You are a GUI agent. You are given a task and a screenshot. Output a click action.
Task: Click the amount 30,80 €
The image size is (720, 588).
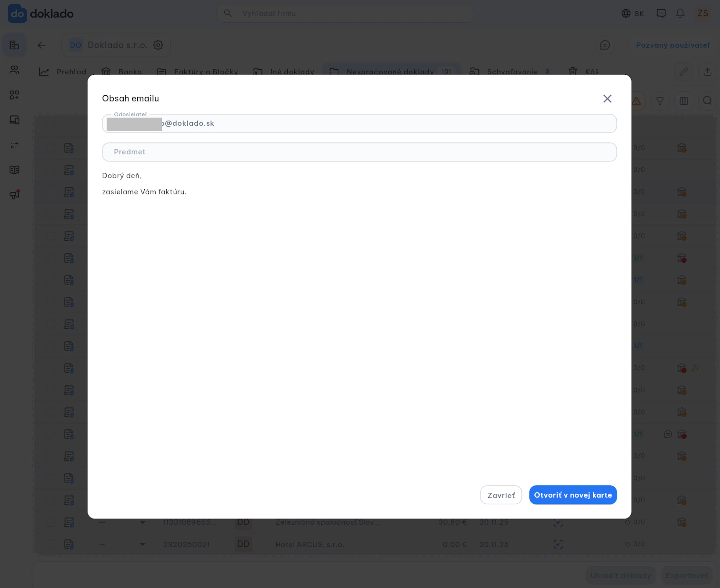point(452,522)
